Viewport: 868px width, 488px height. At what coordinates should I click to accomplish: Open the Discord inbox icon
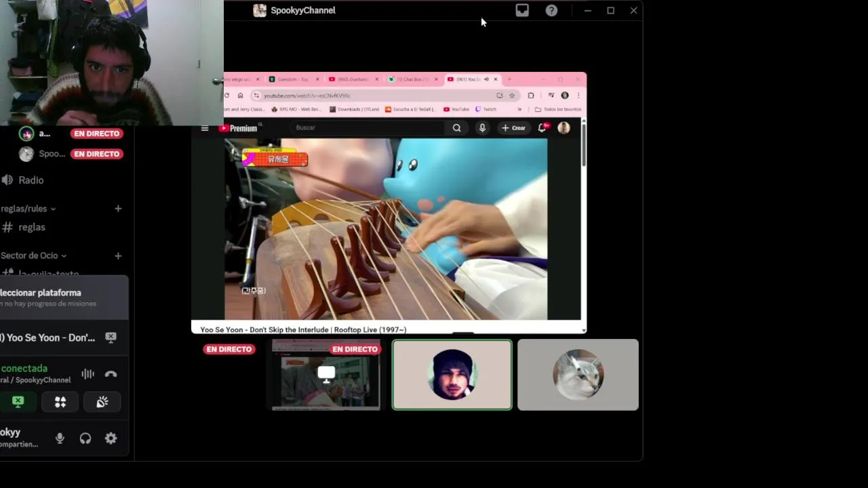[521, 10]
